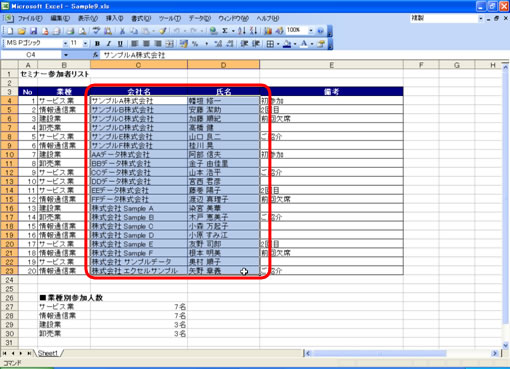This screenshot has height=369, width=510.
Task: Click the Borders icon
Action: [270, 44]
